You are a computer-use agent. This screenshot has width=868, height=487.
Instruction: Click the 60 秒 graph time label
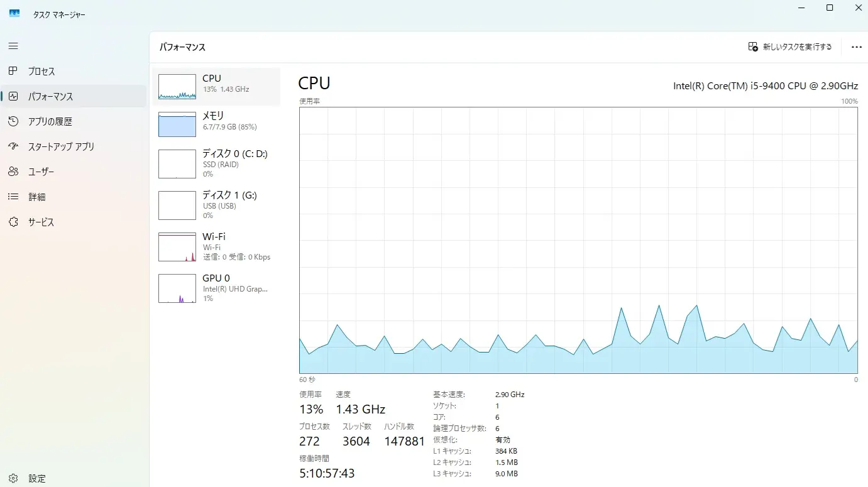(307, 380)
